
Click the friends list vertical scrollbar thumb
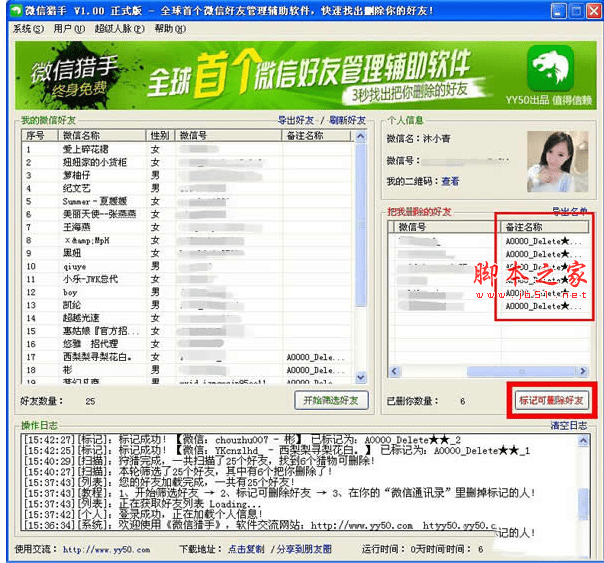361,225
